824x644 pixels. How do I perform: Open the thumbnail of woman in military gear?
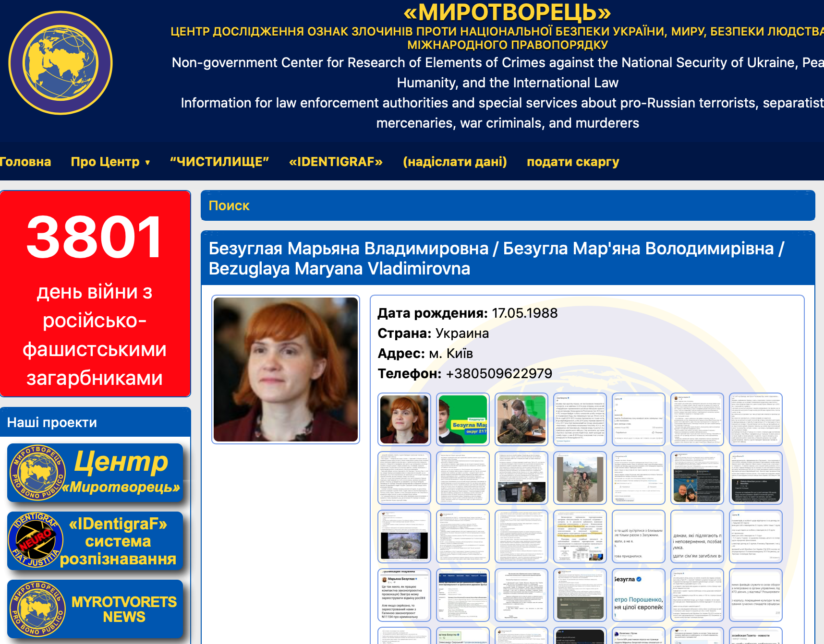click(521, 419)
